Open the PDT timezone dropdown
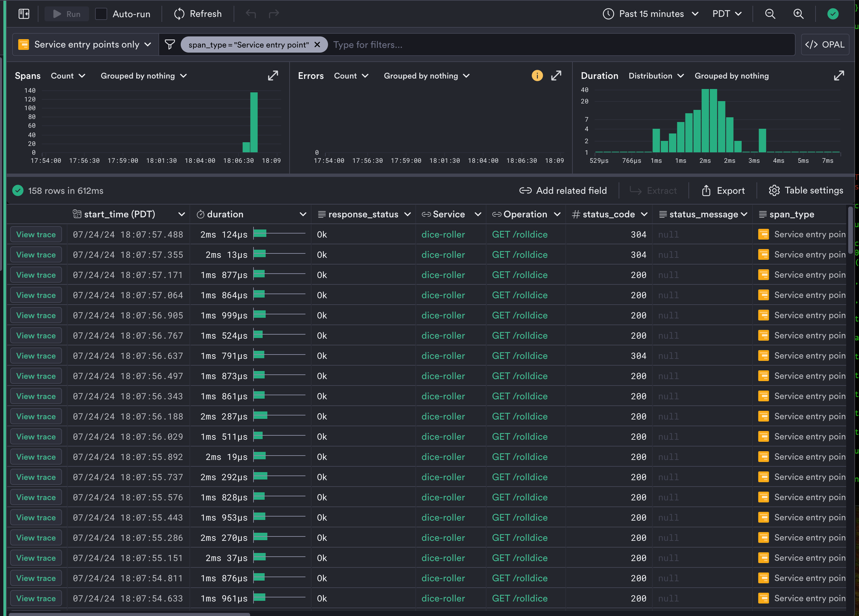 (x=727, y=14)
